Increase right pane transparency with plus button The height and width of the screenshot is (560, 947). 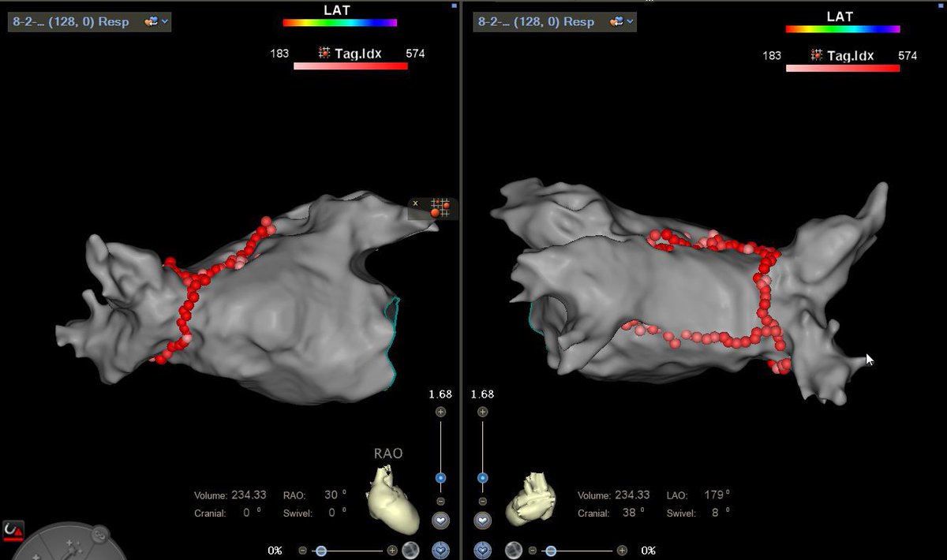622,551
